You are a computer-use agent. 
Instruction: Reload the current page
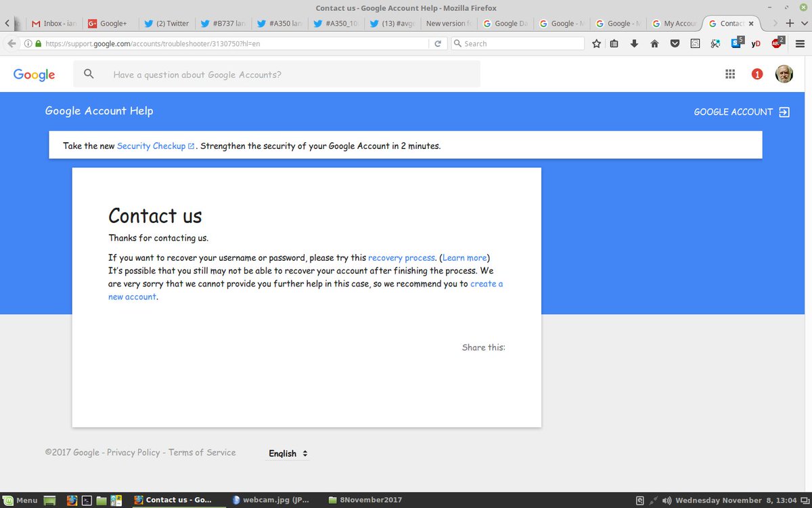tap(438, 43)
